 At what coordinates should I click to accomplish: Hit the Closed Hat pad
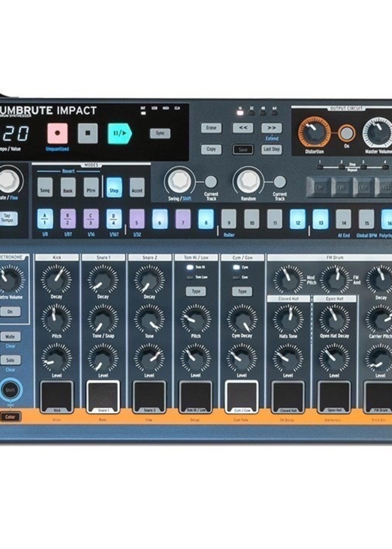point(288,397)
